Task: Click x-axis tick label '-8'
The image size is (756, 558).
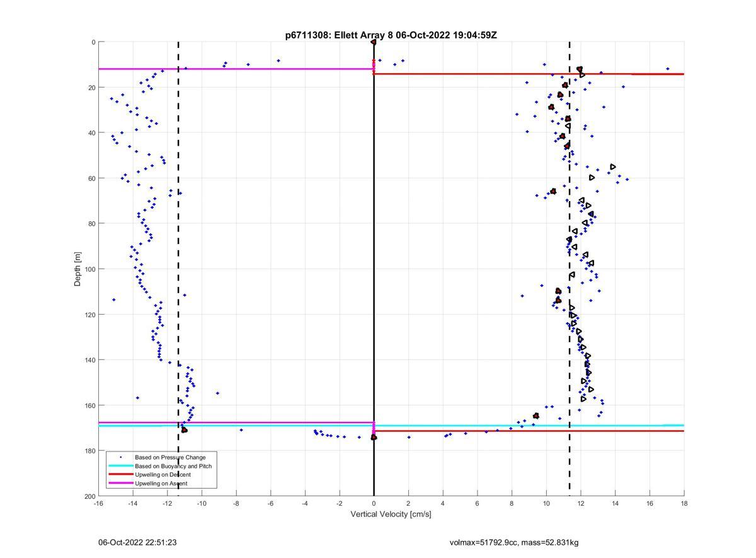Action: coord(236,504)
